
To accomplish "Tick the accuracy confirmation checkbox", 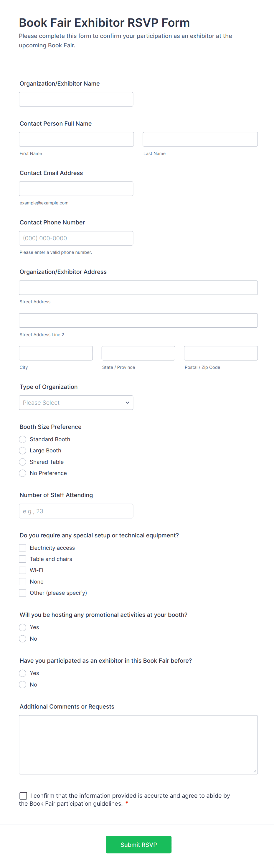I will (x=23, y=796).
